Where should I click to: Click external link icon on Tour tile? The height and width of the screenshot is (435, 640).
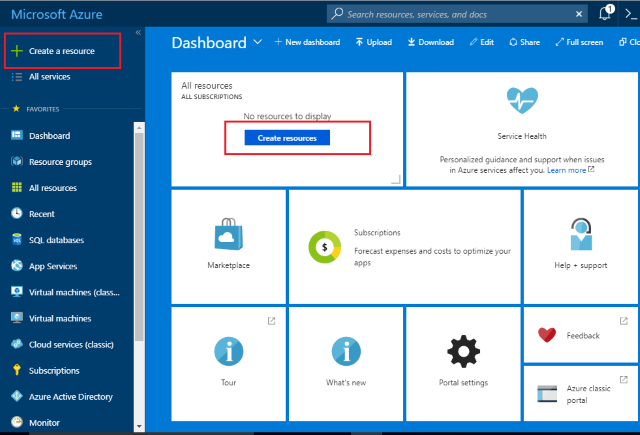pos(271,321)
